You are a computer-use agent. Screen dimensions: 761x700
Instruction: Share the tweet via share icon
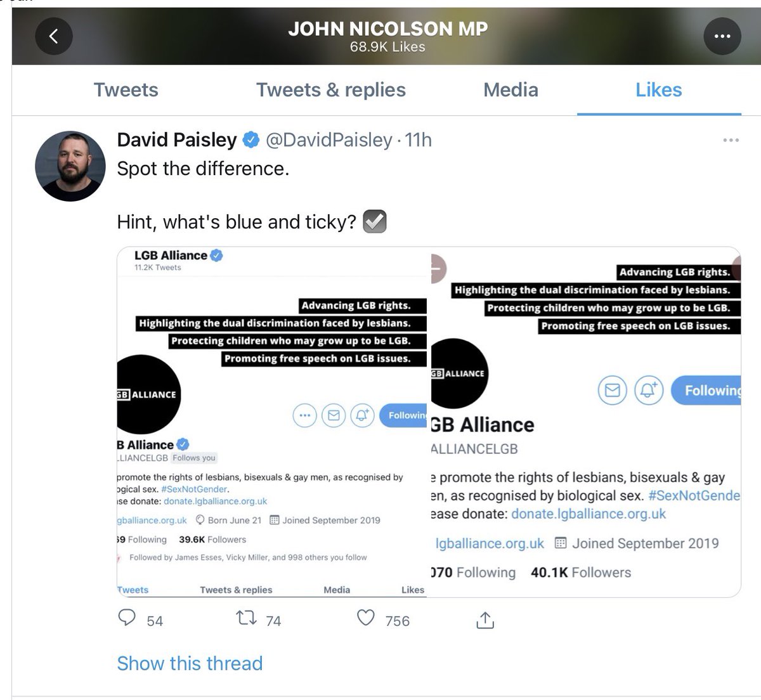485,619
